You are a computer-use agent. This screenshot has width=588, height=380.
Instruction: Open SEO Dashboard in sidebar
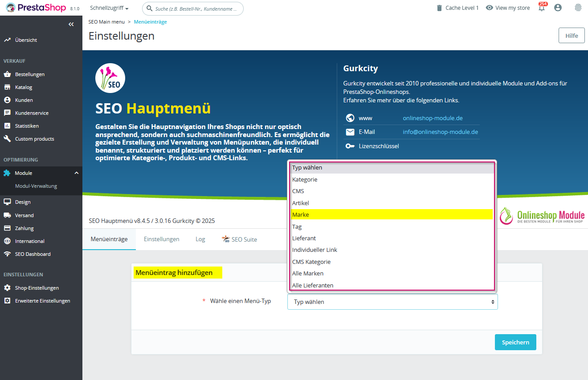click(x=33, y=254)
